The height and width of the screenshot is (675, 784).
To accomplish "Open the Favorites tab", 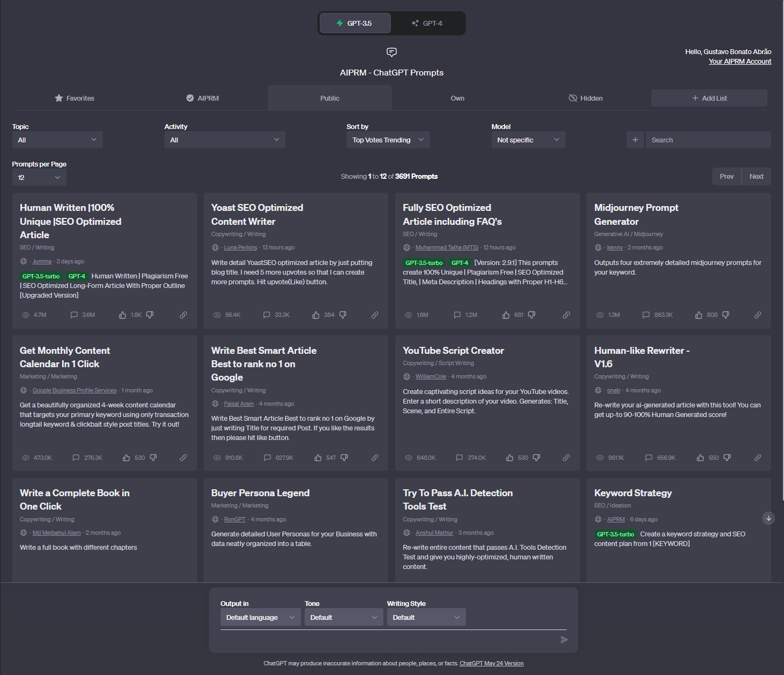I will [74, 98].
